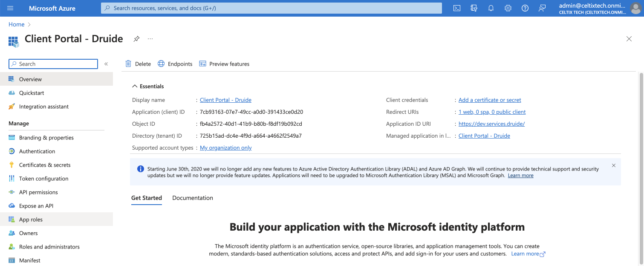Click the Delete button in the toolbar
The height and width of the screenshot is (266, 644).
[x=138, y=64]
